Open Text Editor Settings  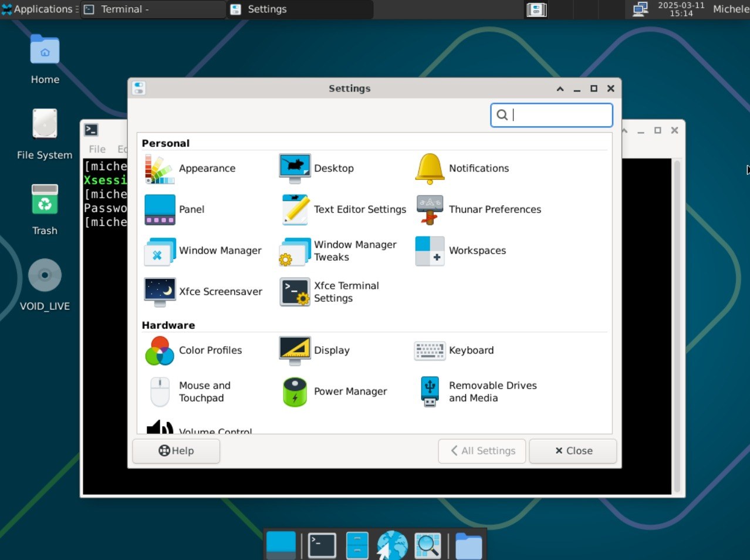tap(343, 210)
